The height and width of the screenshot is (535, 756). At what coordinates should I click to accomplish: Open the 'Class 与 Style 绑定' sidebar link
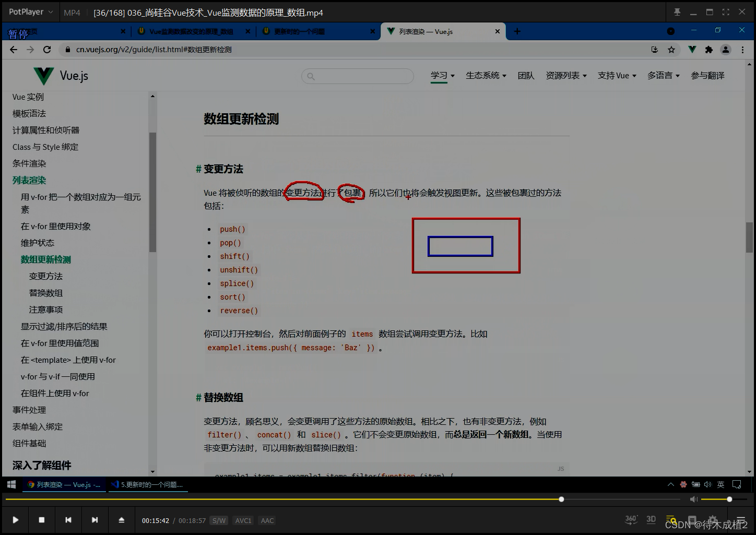(45, 147)
